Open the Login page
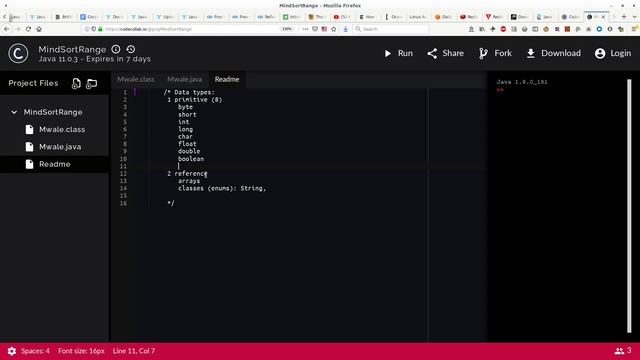 coord(613,53)
